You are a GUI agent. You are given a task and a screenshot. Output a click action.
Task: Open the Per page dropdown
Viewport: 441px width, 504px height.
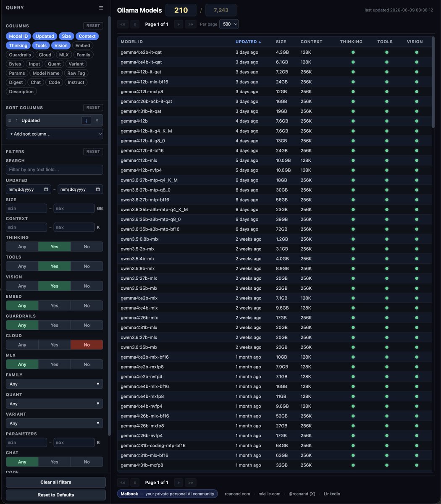[229, 24]
